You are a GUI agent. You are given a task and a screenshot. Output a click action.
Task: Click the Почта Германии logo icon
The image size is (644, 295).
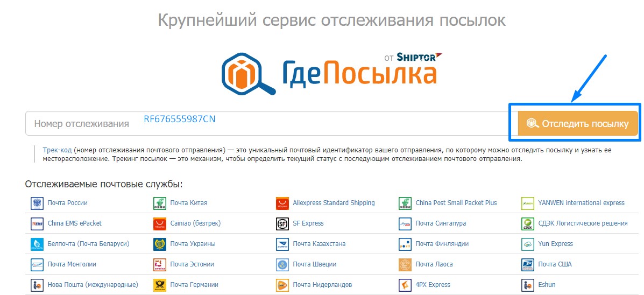pos(159,285)
